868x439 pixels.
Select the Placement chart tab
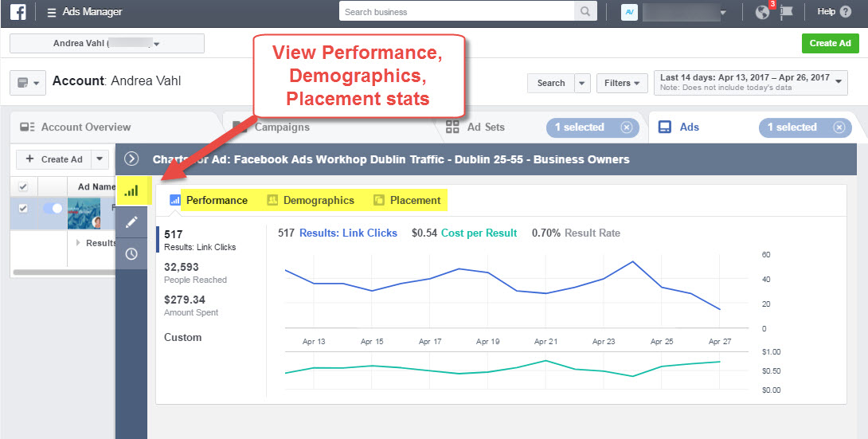tap(407, 201)
